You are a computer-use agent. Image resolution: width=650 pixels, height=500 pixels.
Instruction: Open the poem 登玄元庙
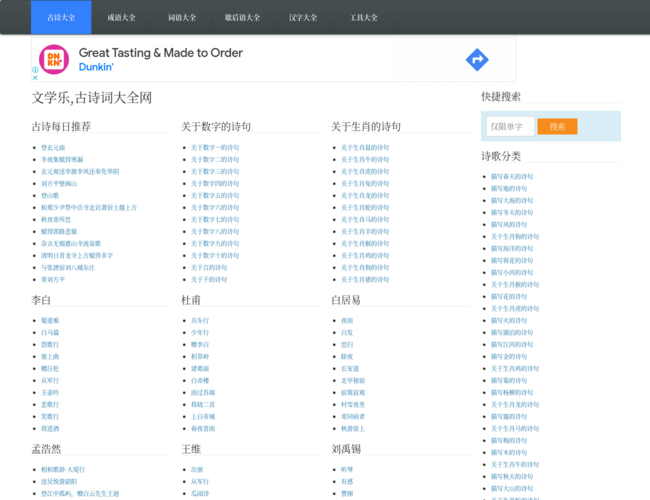click(53, 147)
